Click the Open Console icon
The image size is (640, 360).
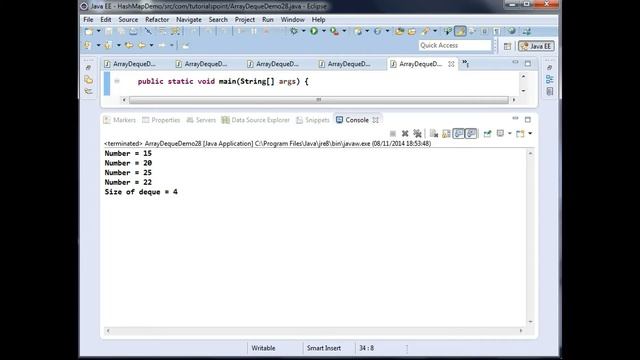pyautogui.click(x=520, y=133)
